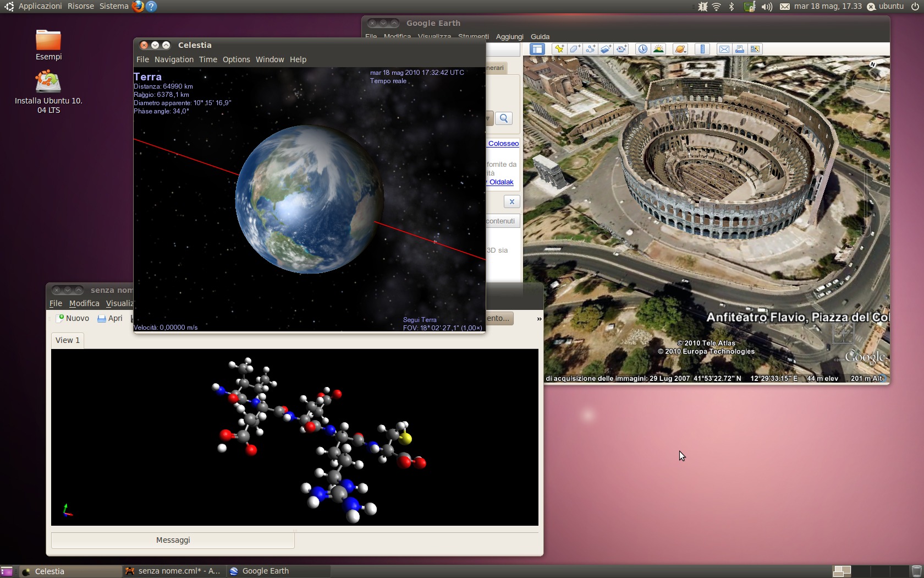Open Celestia Options menu
Viewport: 924px width, 578px height.
[x=236, y=59]
